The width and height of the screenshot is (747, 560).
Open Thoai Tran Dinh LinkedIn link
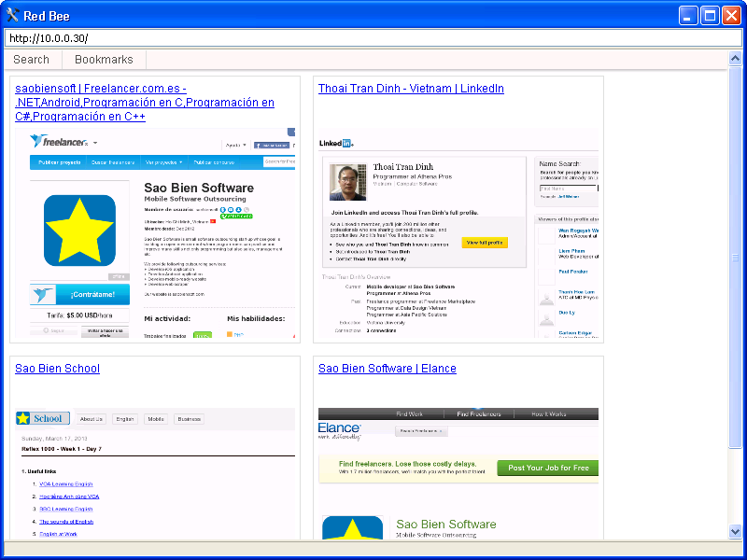coord(411,89)
